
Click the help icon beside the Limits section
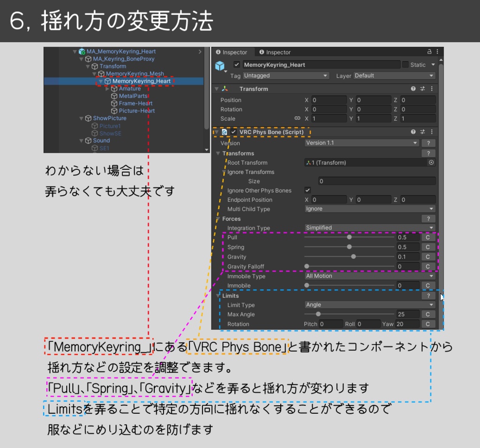tap(428, 295)
